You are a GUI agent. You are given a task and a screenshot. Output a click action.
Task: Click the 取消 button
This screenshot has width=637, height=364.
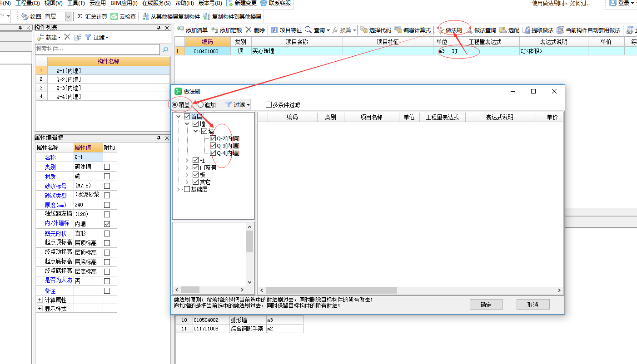[x=533, y=305]
